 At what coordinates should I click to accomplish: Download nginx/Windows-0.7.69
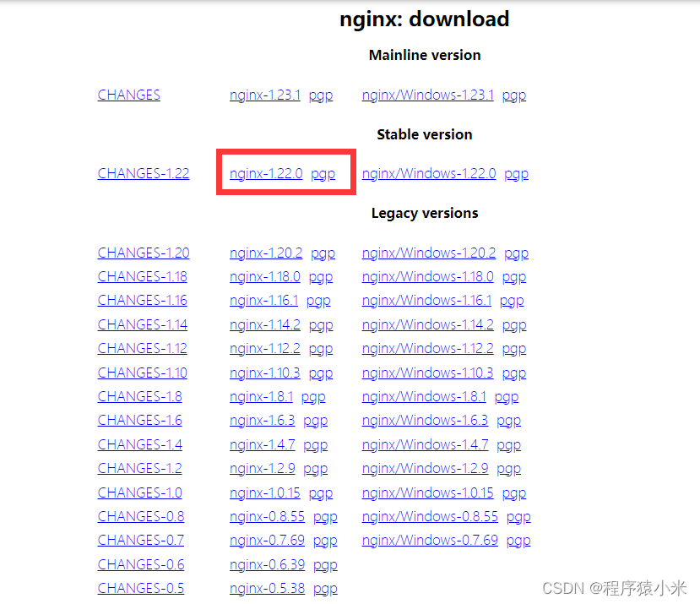pos(430,541)
